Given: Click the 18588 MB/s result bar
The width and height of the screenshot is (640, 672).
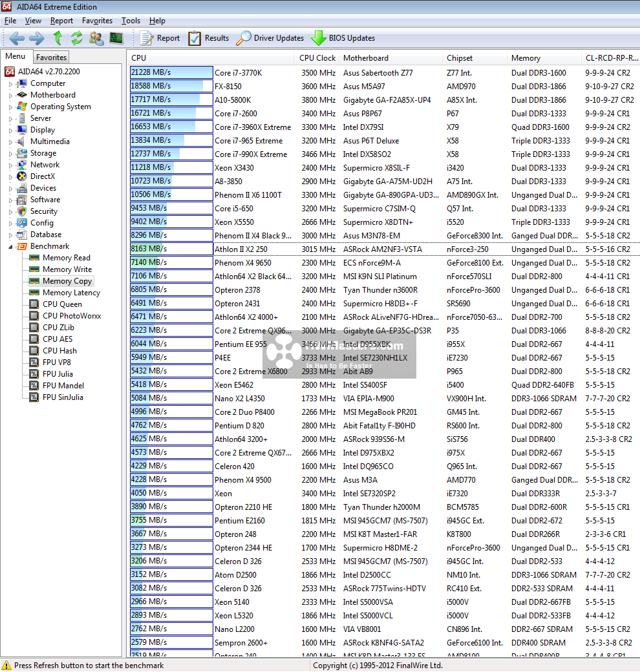Looking at the screenshot, I should pyautogui.click(x=171, y=86).
